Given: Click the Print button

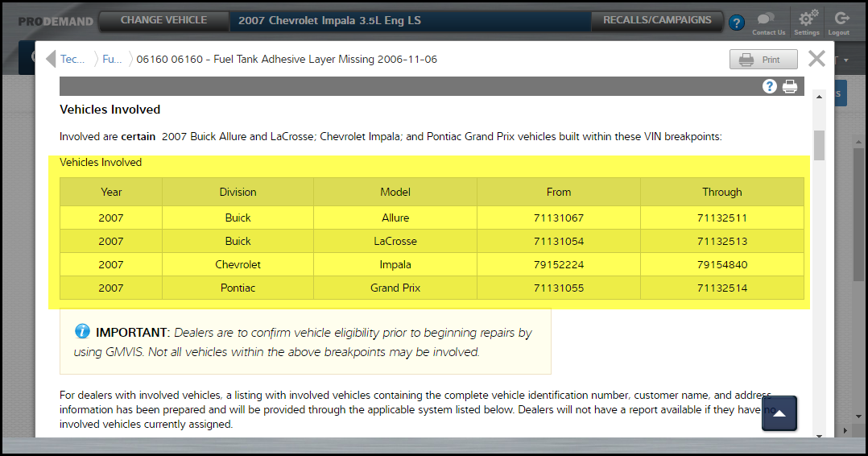Looking at the screenshot, I should click(763, 60).
